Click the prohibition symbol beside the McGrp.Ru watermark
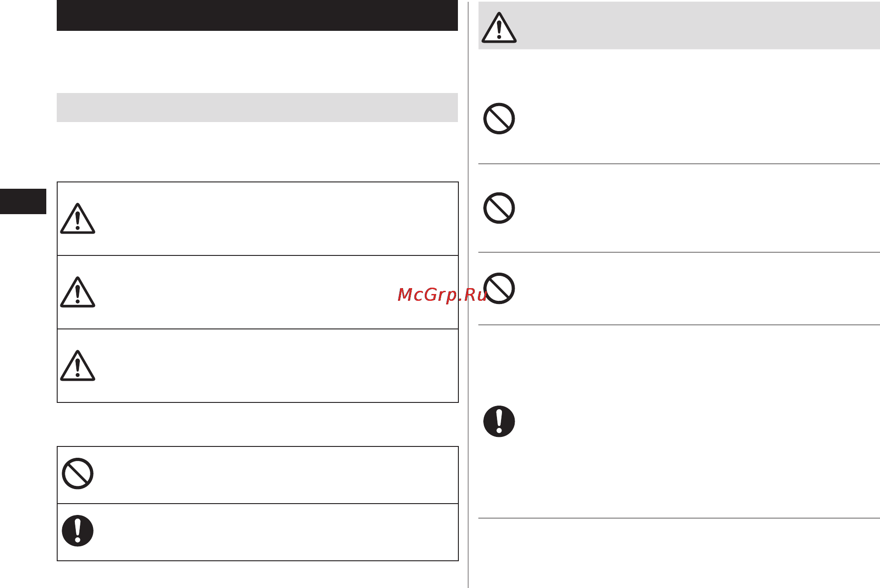 tap(499, 288)
